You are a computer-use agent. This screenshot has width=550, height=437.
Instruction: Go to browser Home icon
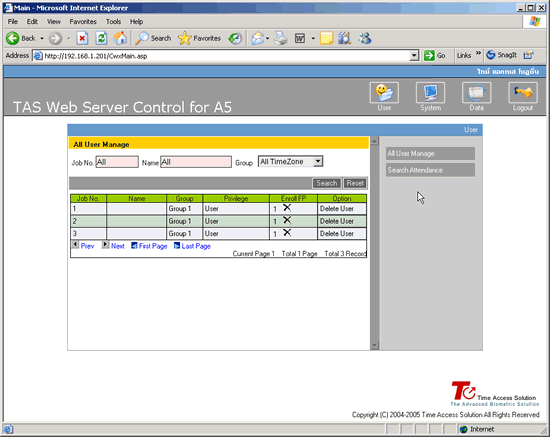[120, 38]
